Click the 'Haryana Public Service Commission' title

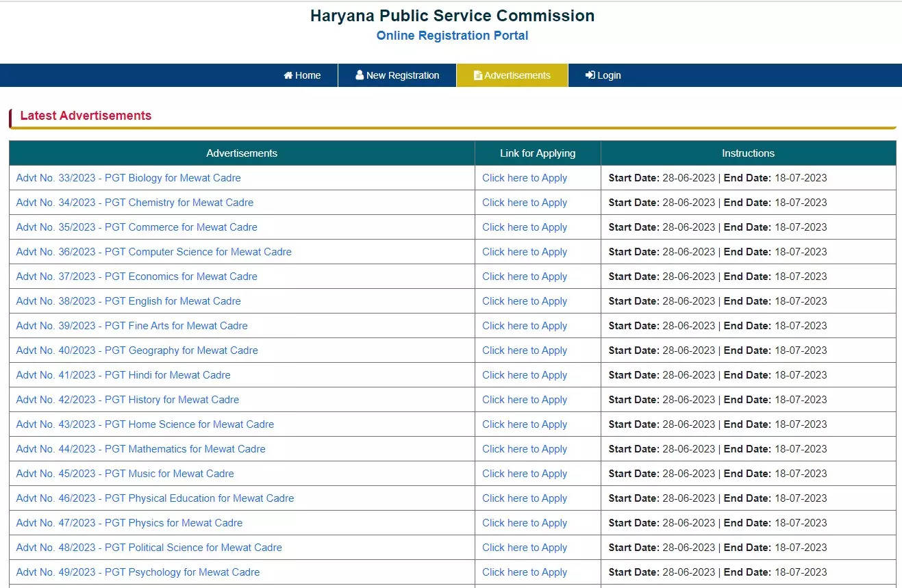click(452, 16)
